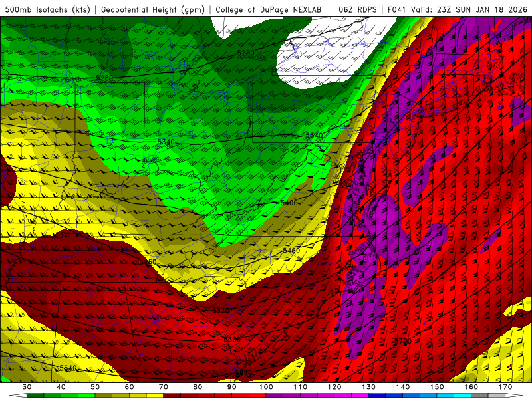The width and height of the screenshot is (532, 399).
Task: Click the 120 label on the color scale
Action: pos(334,387)
